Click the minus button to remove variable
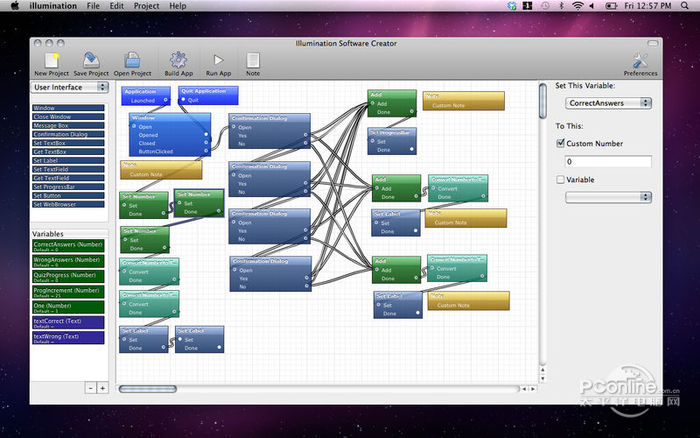The height and width of the screenshot is (438, 700). click(x=91, y=388)
